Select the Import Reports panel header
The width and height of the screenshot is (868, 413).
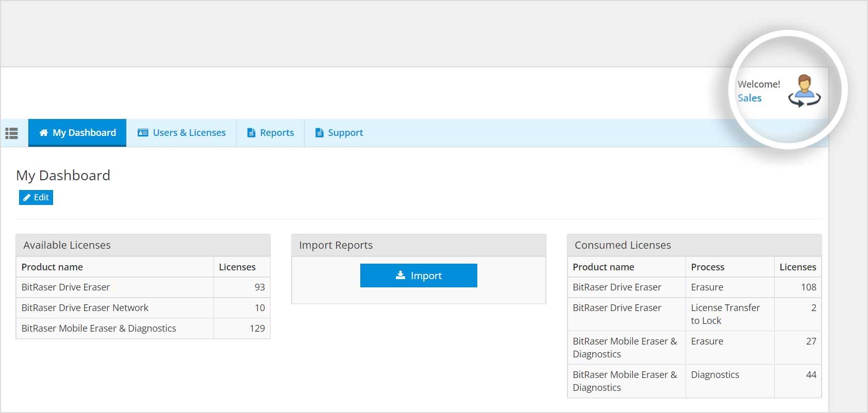tap(419, 245)
